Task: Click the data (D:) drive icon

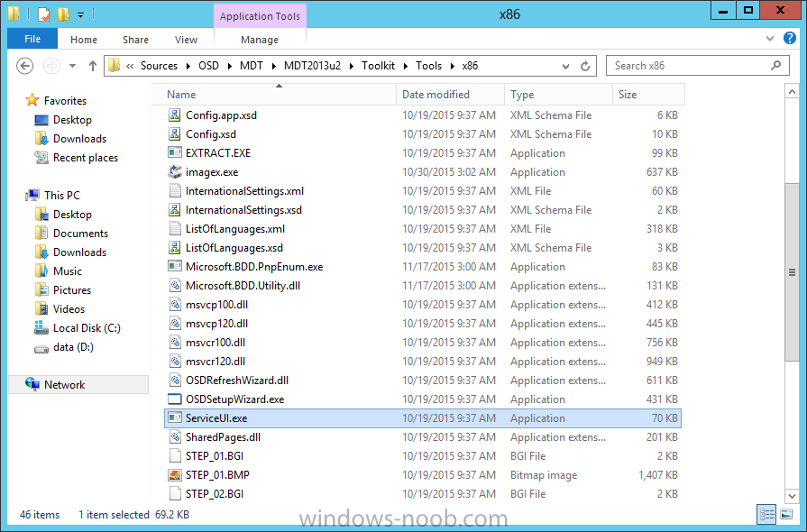Action: click(x=41, y=348)
